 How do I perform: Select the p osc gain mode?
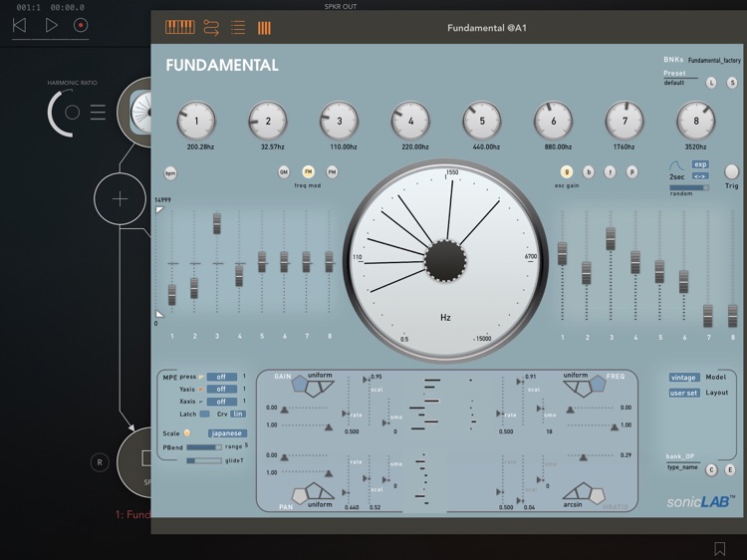(x=631, y=172)
